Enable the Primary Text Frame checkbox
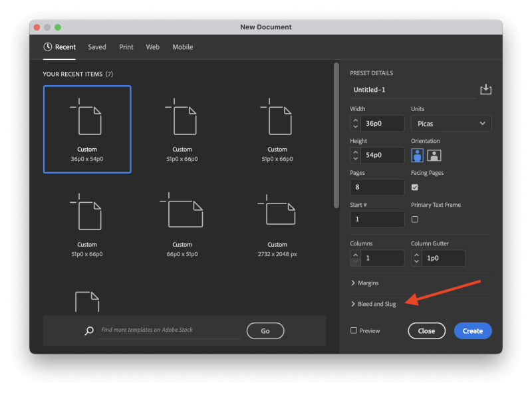The height and width of the screenshot is (393, 532). pyautogui.click(x=415, y=219)
